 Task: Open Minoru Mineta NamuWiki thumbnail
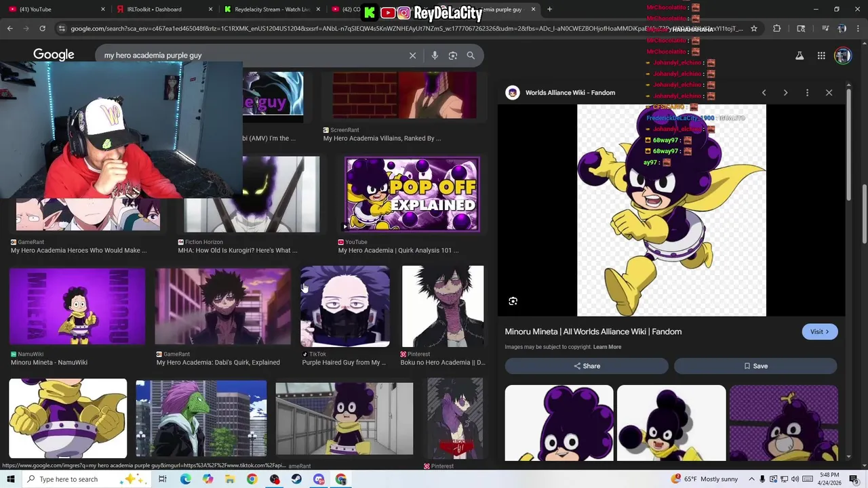click(x=77, y=306)
